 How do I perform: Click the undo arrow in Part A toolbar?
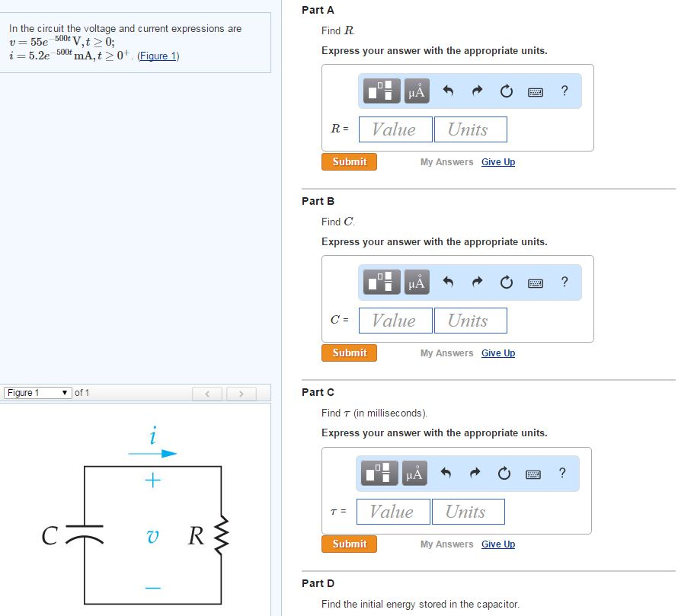click(x=448, y=90)
